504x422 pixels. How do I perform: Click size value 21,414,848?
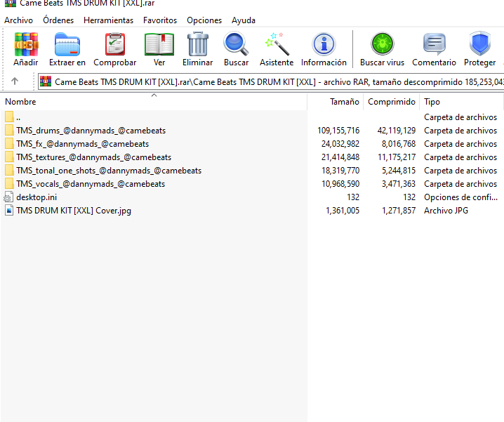340,157
